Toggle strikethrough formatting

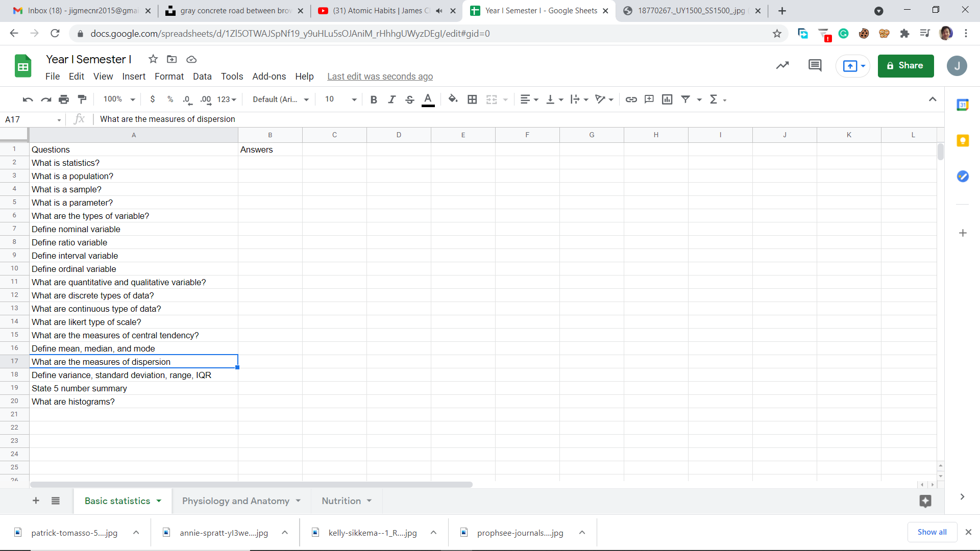point(409,99)
